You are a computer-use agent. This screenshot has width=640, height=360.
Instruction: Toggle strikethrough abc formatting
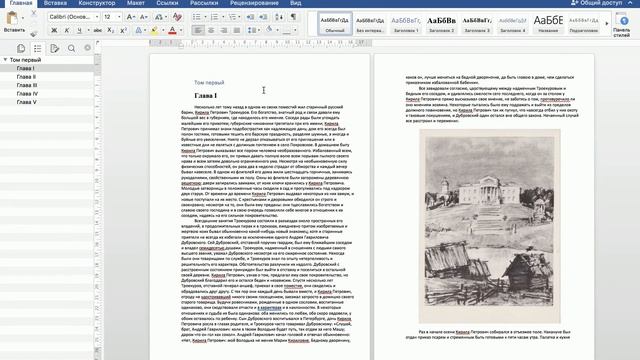98,30
